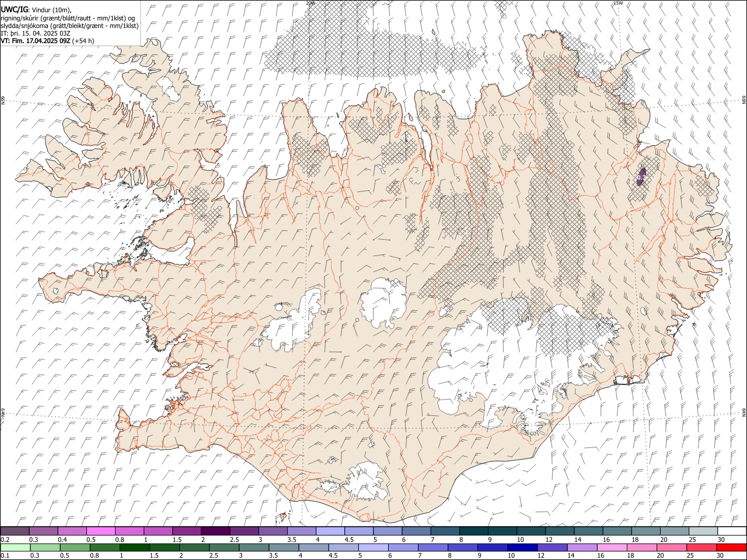This screenshot has height=560, width=747.
Task: Pick the white swatch above 30 in the upper scale
Action: (732, 531)
